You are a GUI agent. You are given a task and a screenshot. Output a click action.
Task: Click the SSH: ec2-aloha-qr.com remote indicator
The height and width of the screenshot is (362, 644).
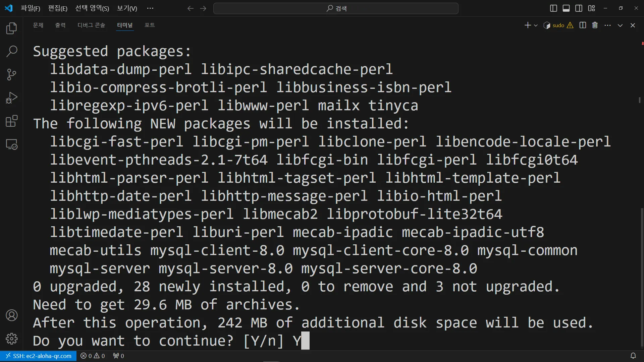point(39,356)
